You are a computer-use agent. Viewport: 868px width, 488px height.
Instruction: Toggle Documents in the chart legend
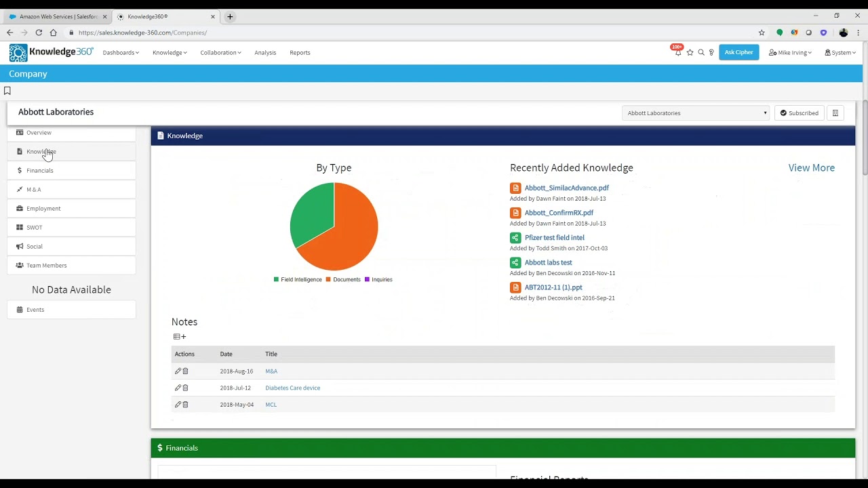[343, 279]
